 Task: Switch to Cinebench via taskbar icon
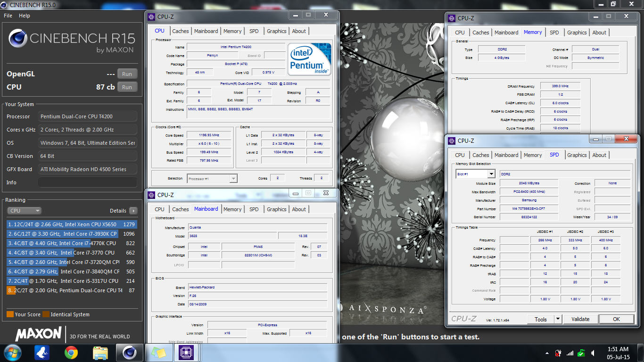(x=130, y=353)
